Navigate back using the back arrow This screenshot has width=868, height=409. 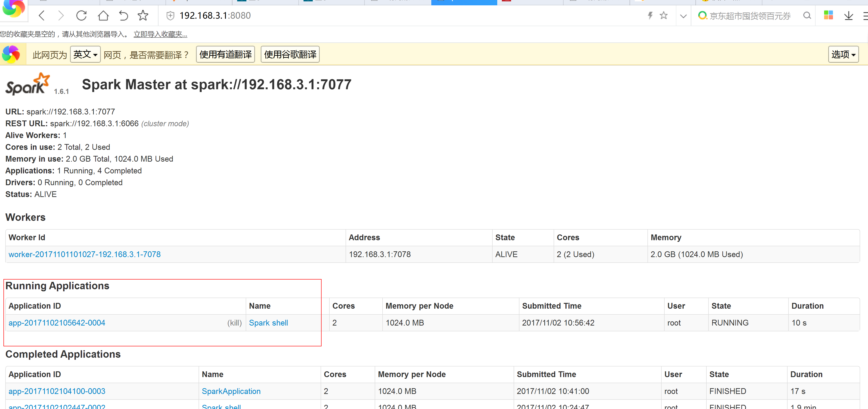41,15
